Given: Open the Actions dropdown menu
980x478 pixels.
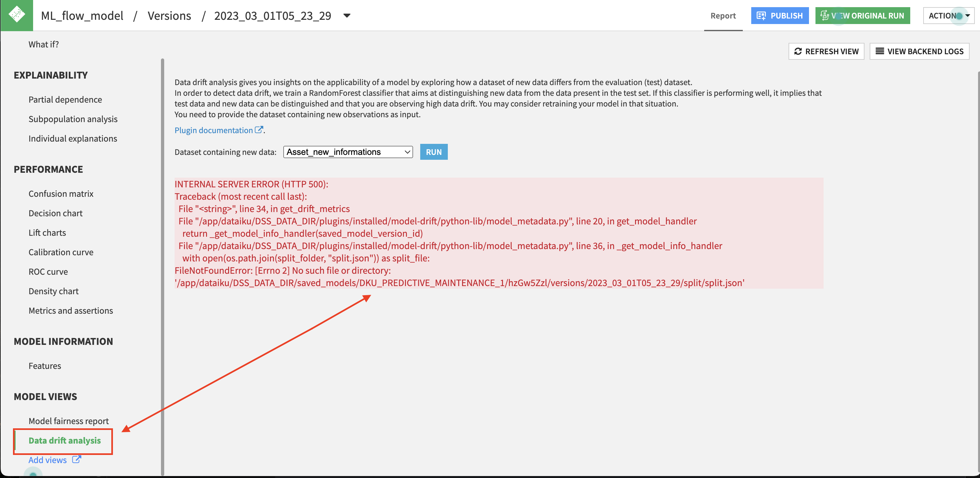Looking at the screenshot, I should [x=949, y=16].
